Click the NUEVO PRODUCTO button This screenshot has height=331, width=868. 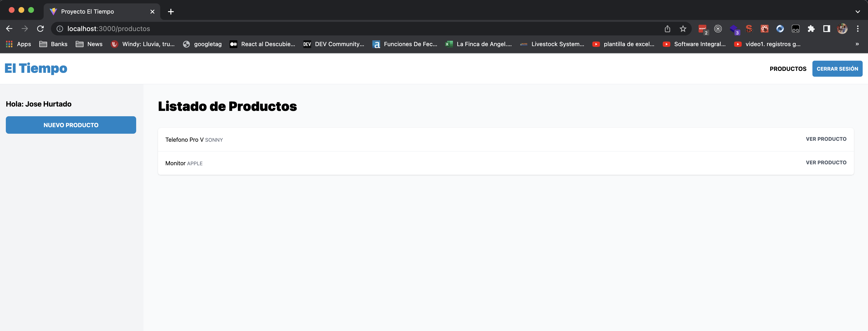tap(71, 124)
